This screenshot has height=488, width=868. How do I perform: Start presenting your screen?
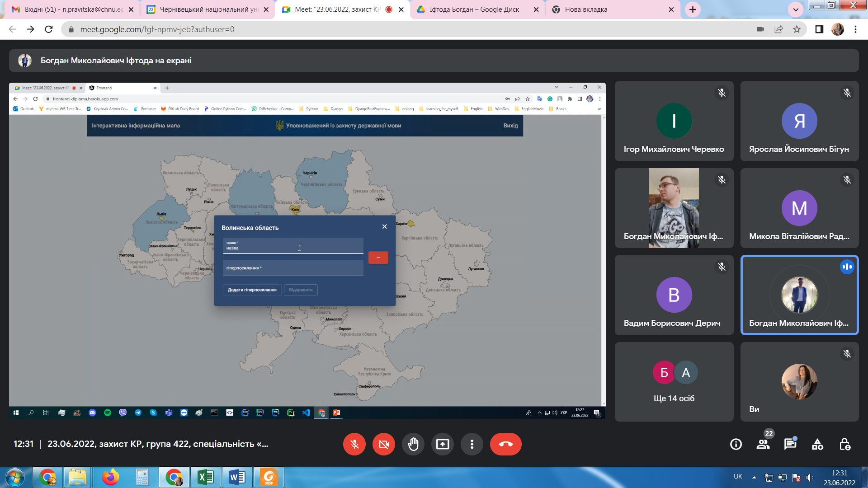click(443, 444)
